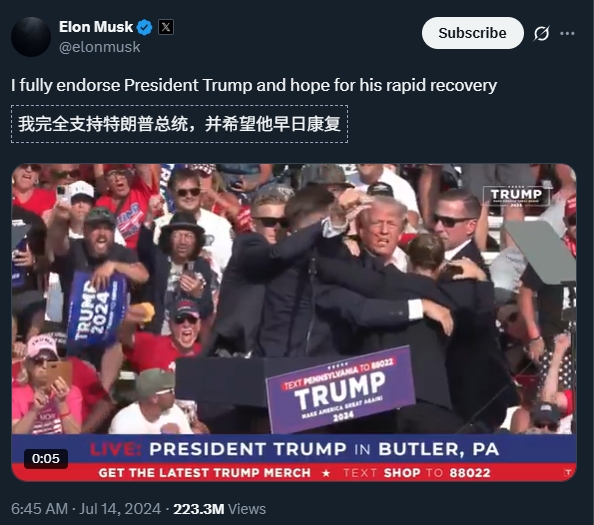
Task: Select the Chinese translation text box
Action: 179,124
